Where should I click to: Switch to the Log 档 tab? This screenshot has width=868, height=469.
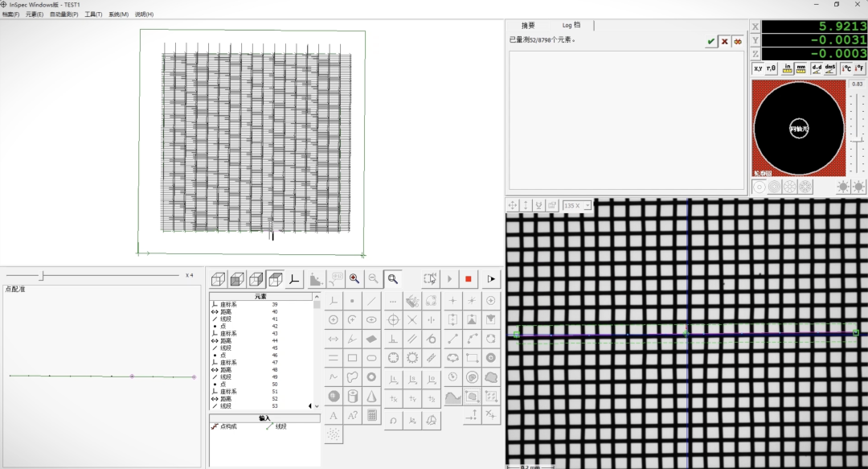[x=571, y=26]
